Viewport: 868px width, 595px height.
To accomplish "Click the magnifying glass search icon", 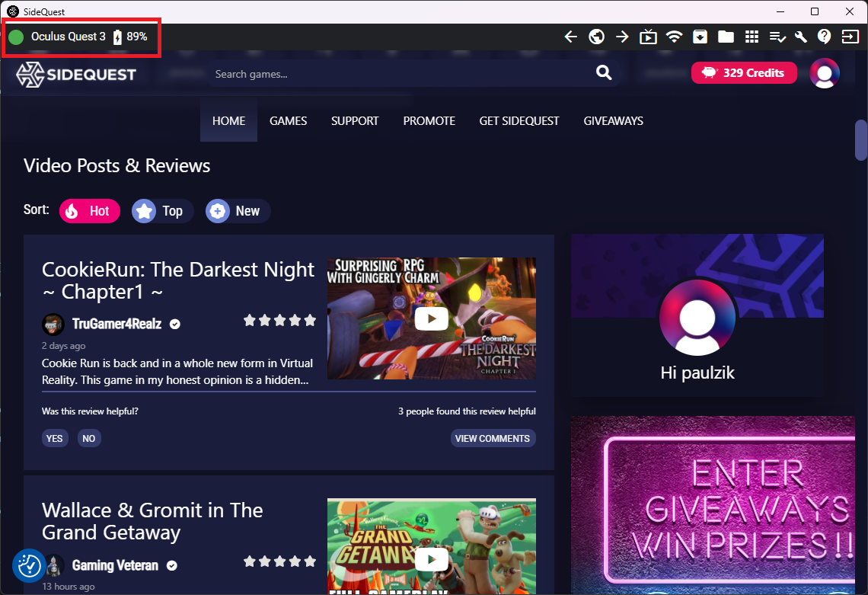I will 603,72.
